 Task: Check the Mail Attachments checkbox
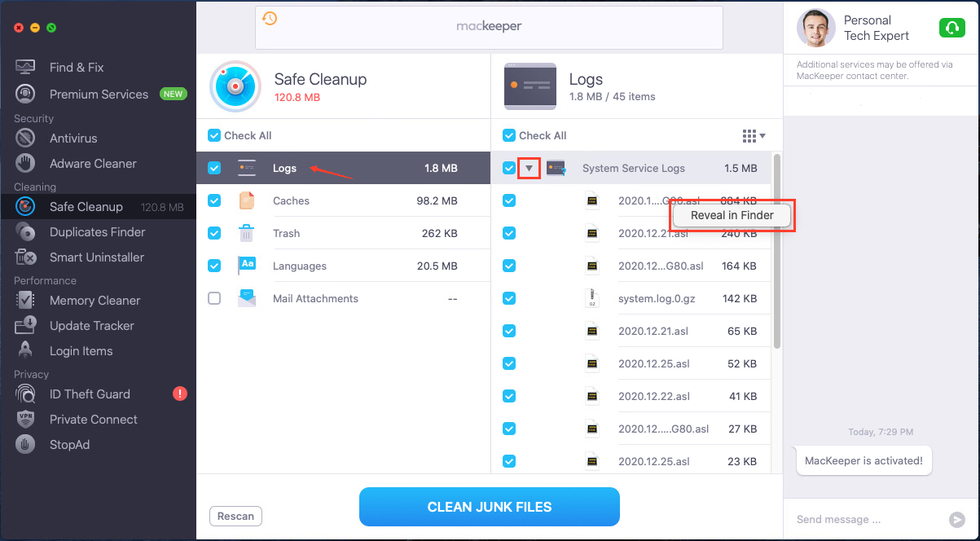[214, 298]
